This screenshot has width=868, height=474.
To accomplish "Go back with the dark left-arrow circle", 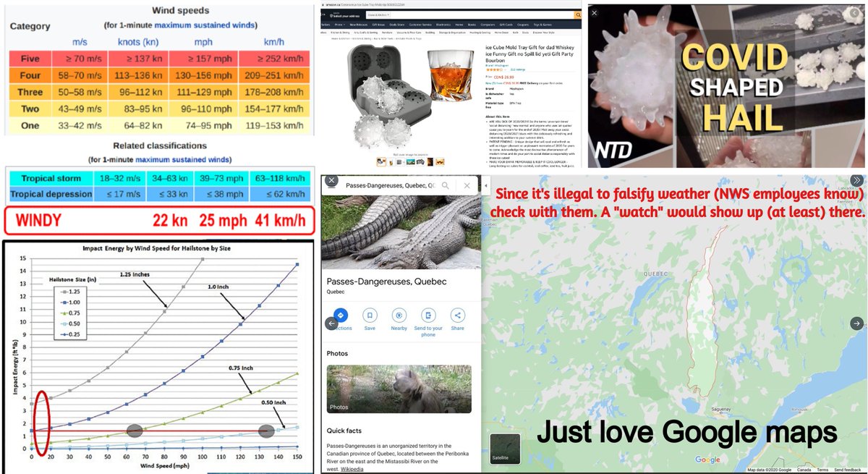I will [x=332, y=323].
